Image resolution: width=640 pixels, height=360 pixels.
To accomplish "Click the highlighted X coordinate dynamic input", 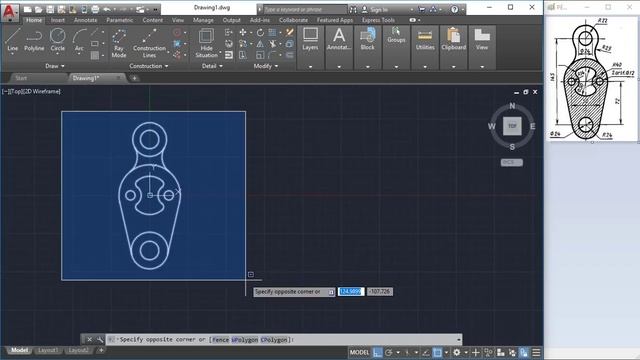I will click(x=351, y=291).
